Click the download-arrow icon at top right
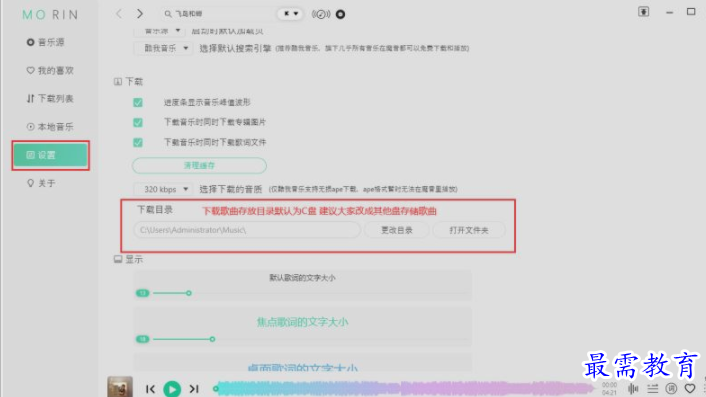Screen dimensions: 706x397 (643, 12)
